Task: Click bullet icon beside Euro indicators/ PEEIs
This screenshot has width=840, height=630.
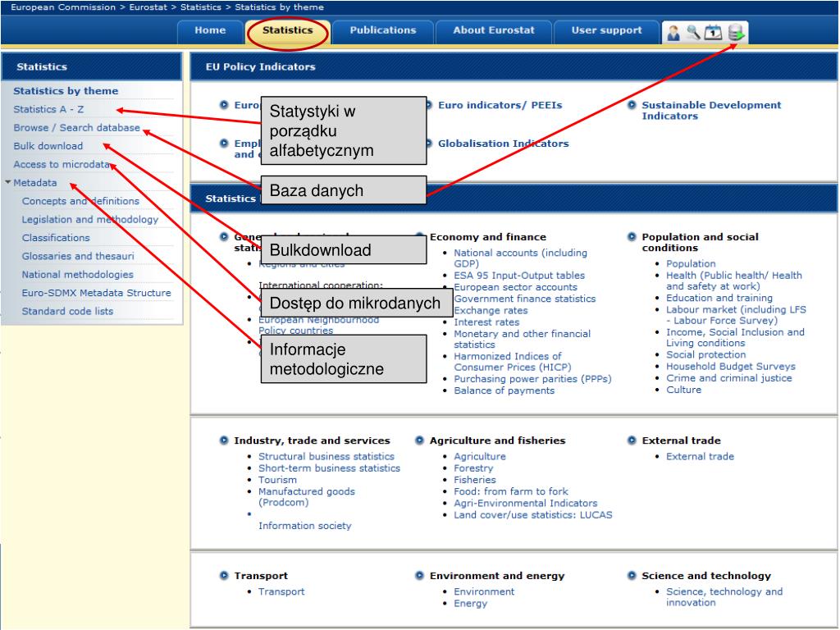Action: [x=428, y=105]
